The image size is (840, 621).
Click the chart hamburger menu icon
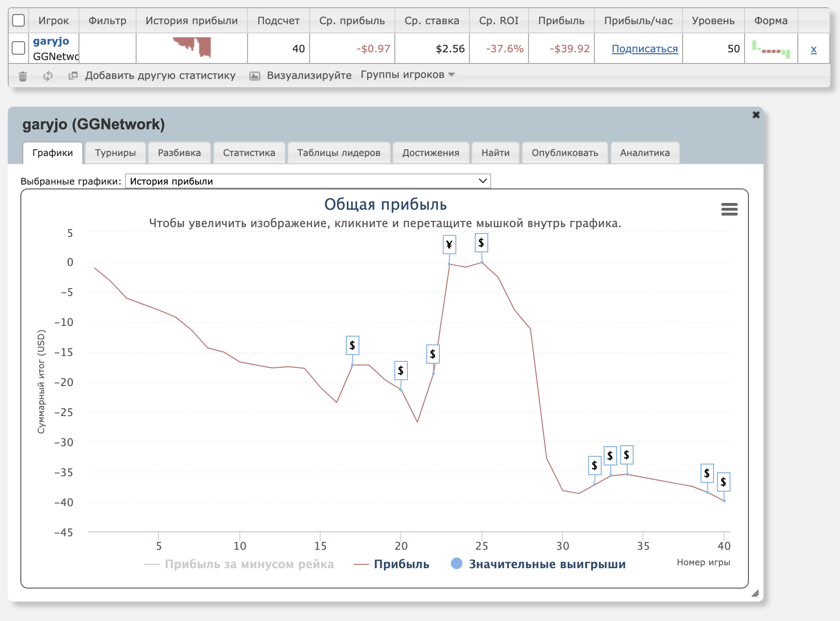[x=729, y=209]
